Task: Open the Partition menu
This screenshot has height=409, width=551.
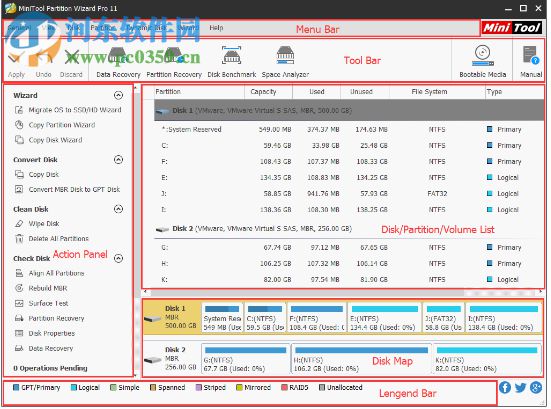Action: 103,28
